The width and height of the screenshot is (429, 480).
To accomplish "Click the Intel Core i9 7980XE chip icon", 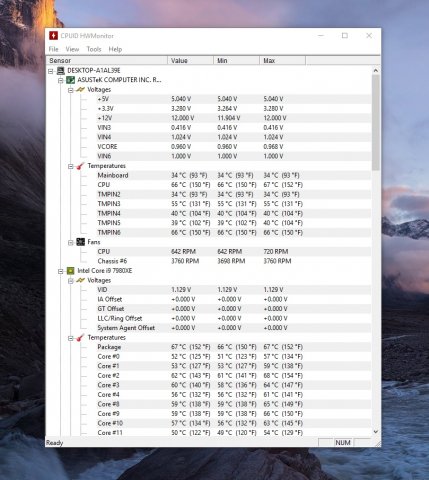I will pyautogui.click(x=70, y=271).
